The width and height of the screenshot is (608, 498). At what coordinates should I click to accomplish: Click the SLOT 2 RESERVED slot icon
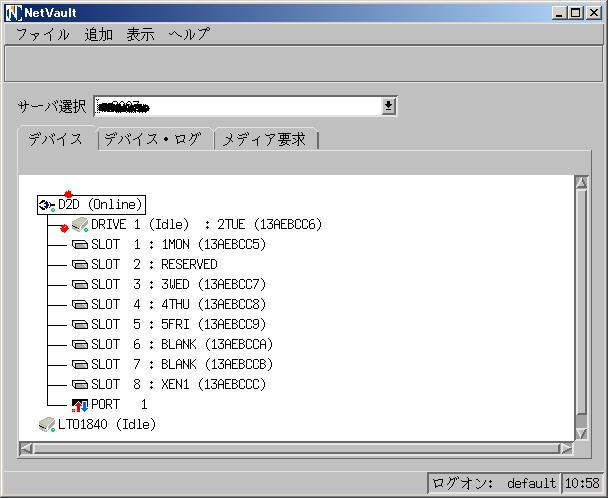click(x=80, y=265)
